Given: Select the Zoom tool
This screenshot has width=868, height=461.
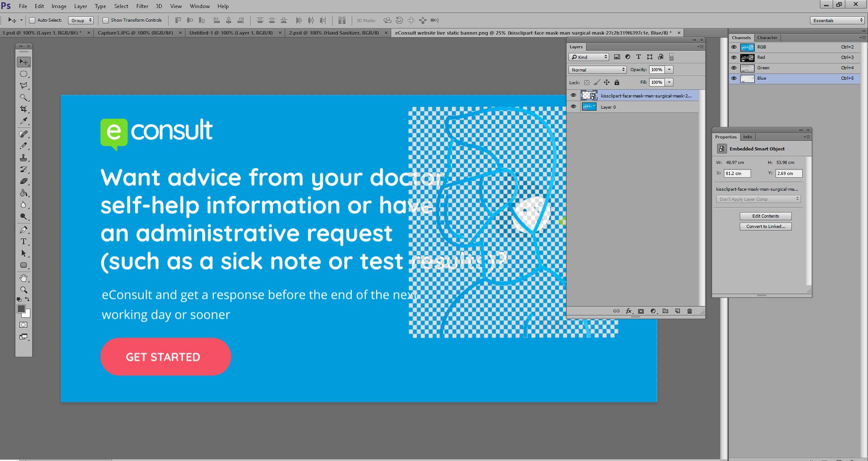Looking at the screenshot, I should [x=24, y=290].
